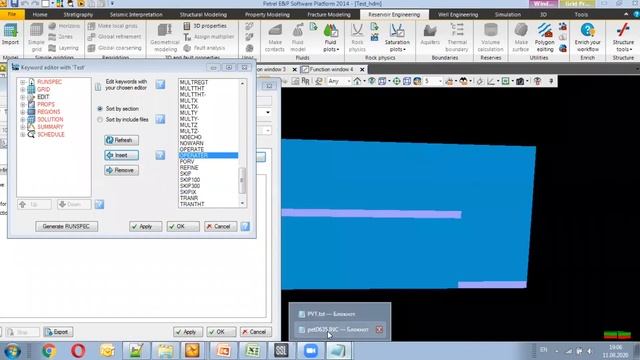Viewport: 640px width, 360px height.
Task: Switch to the Well Engineering ribbon tab
Action: (458, 14)
